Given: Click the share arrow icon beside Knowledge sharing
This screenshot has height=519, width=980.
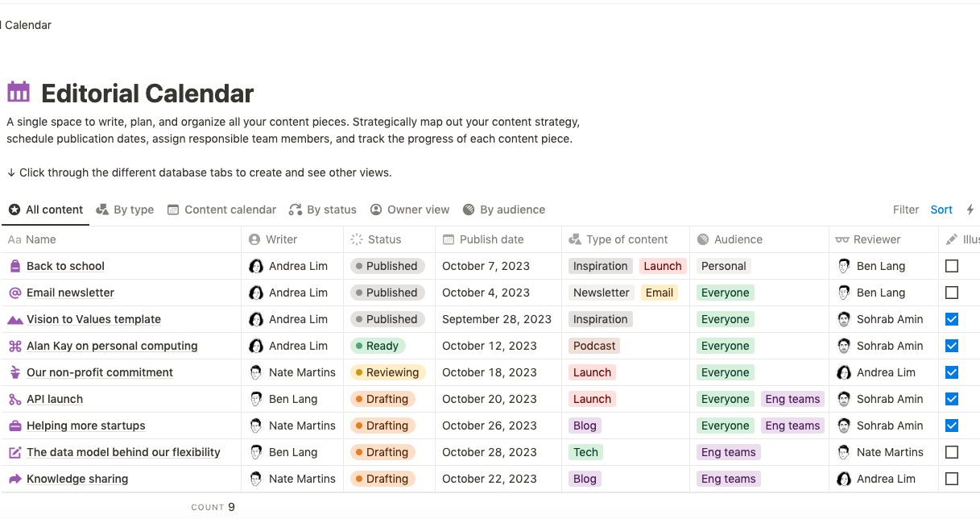Looking at the screenshot, I should (14, 479).
